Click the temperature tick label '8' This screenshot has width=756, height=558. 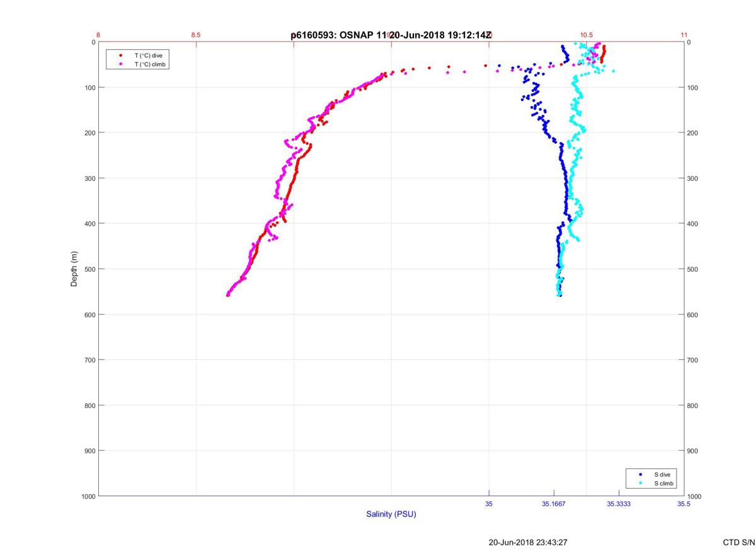coord(98,35)
